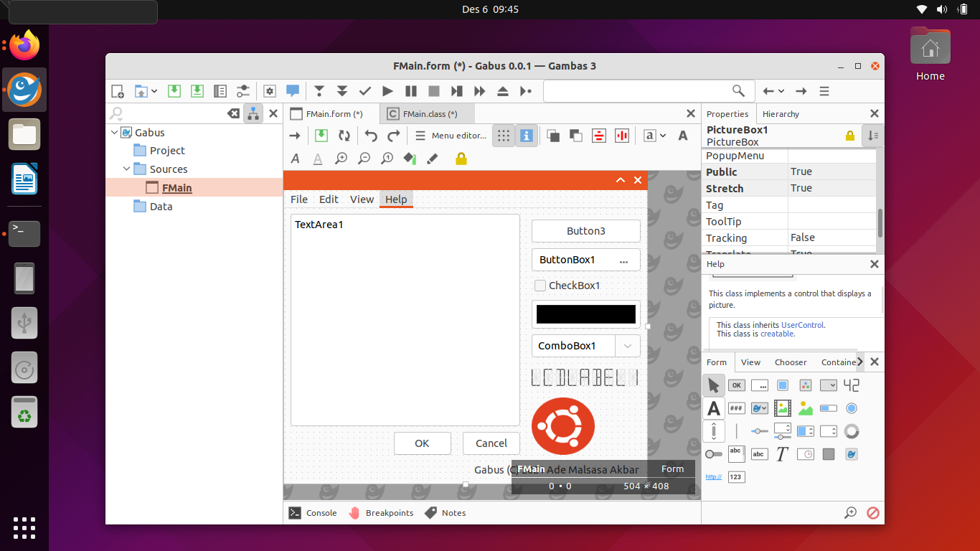Screen dimensions: 980x551
Task: Click the new project icon in main toolbar
Action: tap(118, 91)
